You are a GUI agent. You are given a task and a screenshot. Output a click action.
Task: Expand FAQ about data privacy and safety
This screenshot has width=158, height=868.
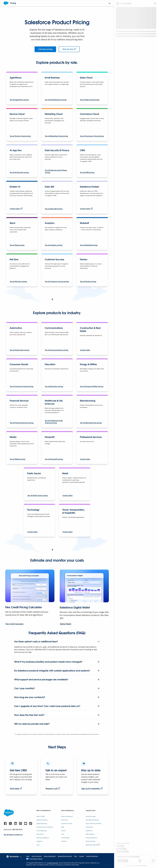click(99, 724)
